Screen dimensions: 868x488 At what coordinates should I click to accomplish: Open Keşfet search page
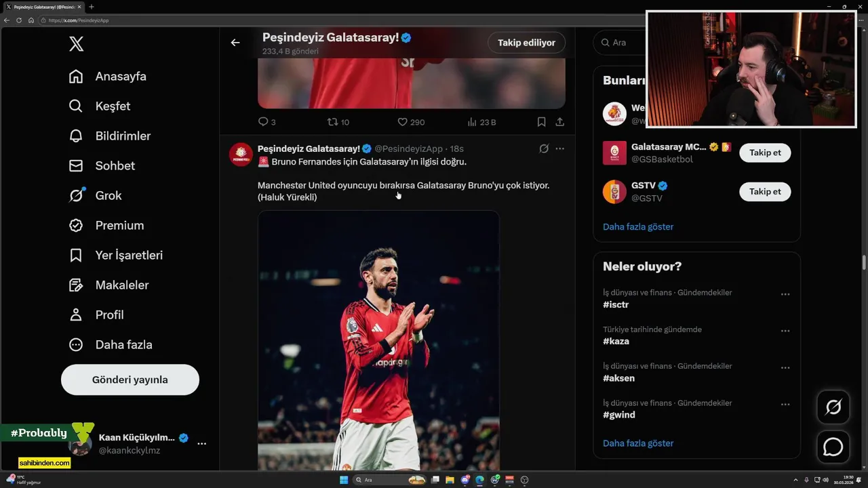click(100, 106)
